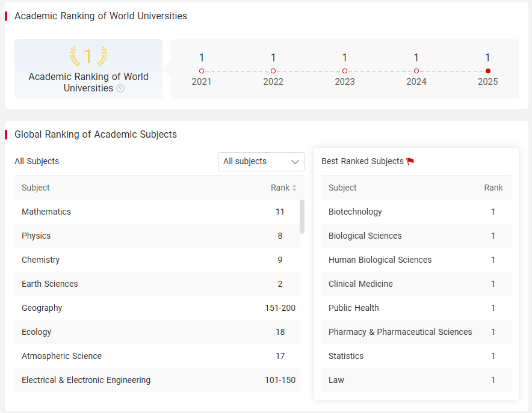Viewport: 532px width, 413px height.
Task: Select the 2024 ranking marker
Action: 416,71
